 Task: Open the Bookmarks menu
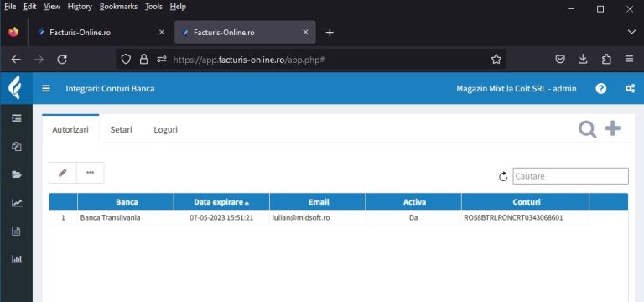point(119,7)
